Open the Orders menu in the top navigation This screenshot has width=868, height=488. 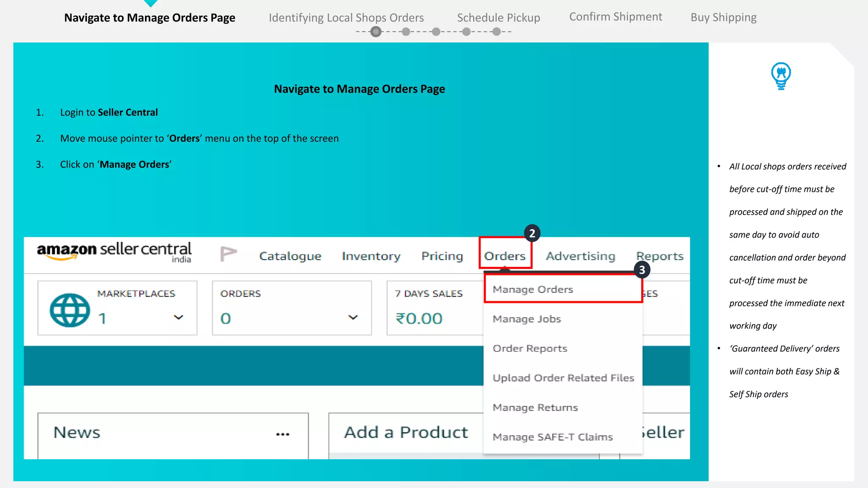[505, 256]
